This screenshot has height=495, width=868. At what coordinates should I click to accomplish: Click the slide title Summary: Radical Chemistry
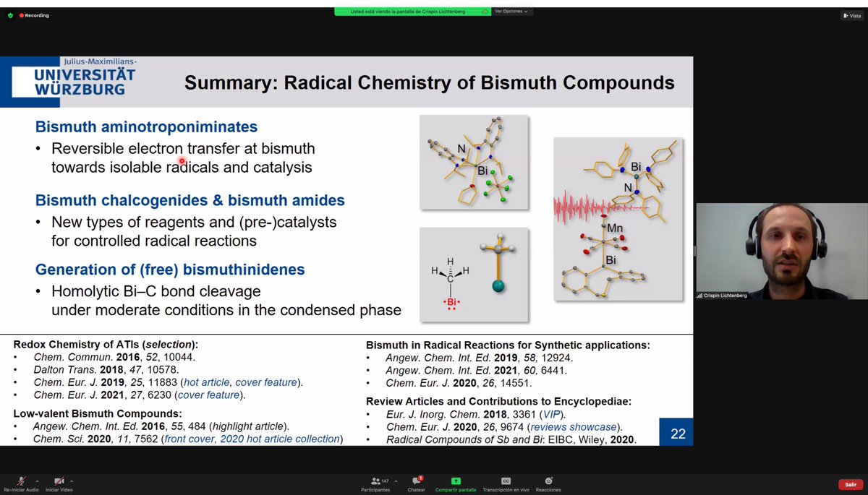coord(430,82)
